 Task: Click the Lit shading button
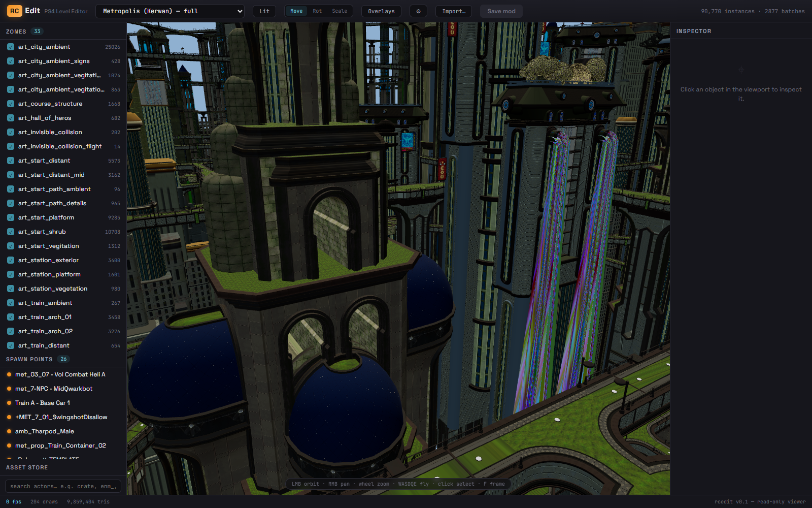point(264,11)
